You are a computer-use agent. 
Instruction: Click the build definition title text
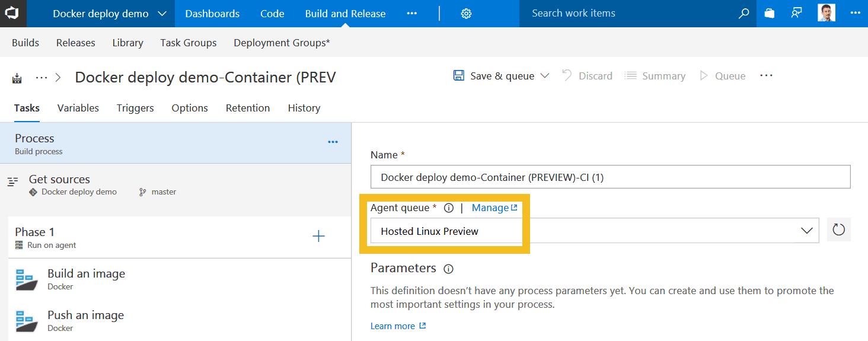coord(205,77)
